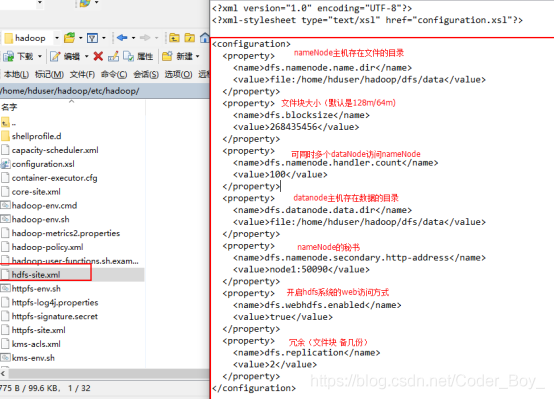554x399 pixels.
Task: Click the 下载 download button
Action: pos(18,56)
